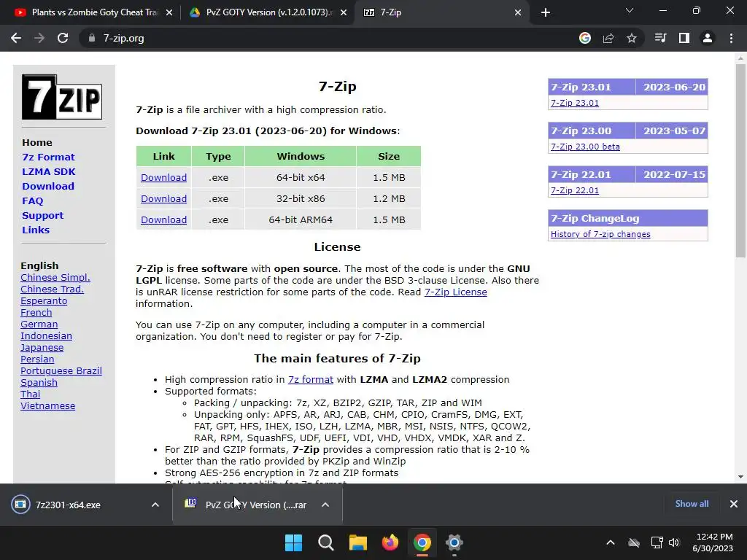Open File Explorer from taskbar
This screenshot has height=560, width=747.
point(357,542)
